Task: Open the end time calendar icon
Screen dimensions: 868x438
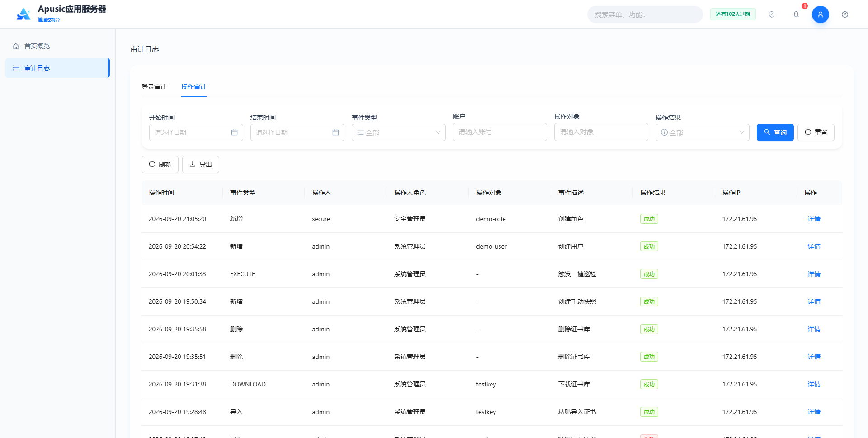Action: pos(335,132)
